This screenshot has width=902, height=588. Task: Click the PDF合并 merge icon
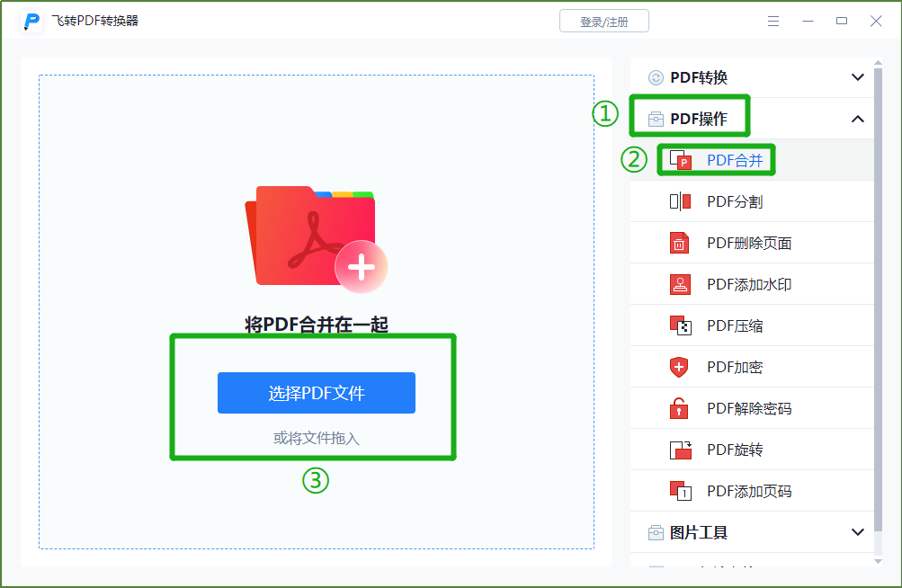point(680,160)
